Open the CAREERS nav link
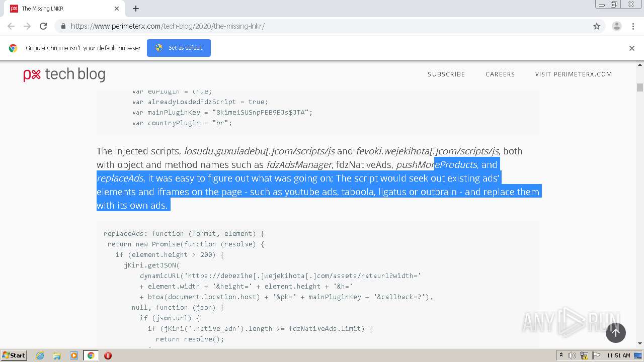The width and height of the screenshot is (644, 362). [x=500, y=74]
